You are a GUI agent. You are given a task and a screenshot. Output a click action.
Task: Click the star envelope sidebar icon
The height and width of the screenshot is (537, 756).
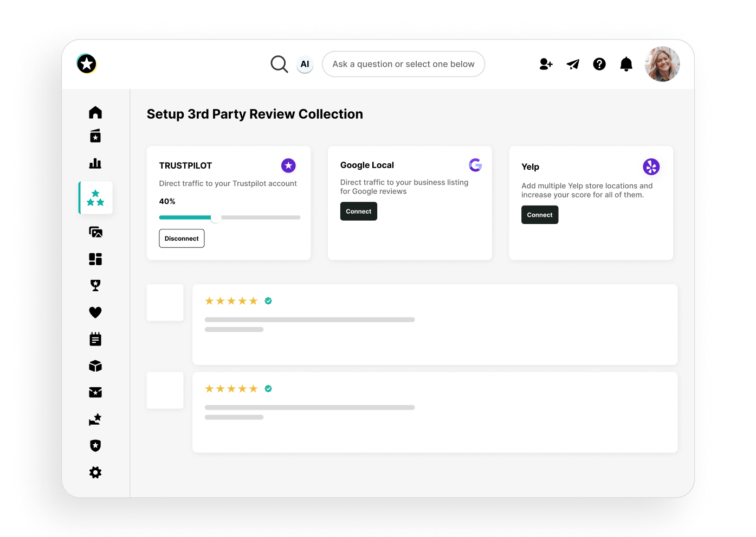tap(95, 392)
